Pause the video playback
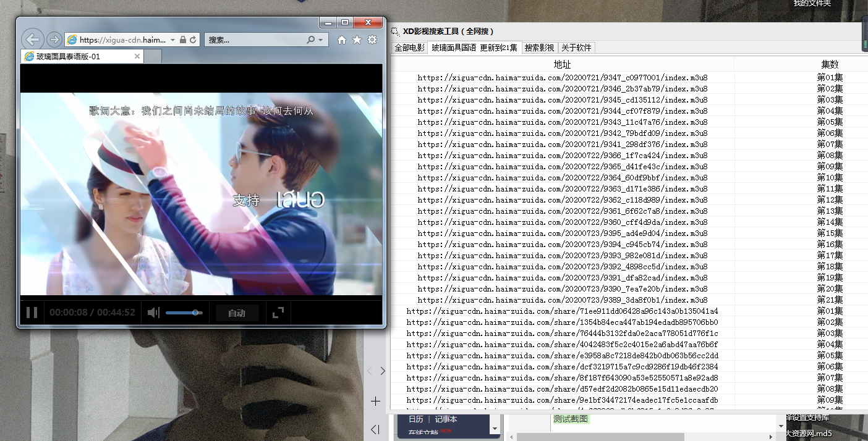 click(x=32, y=313)
